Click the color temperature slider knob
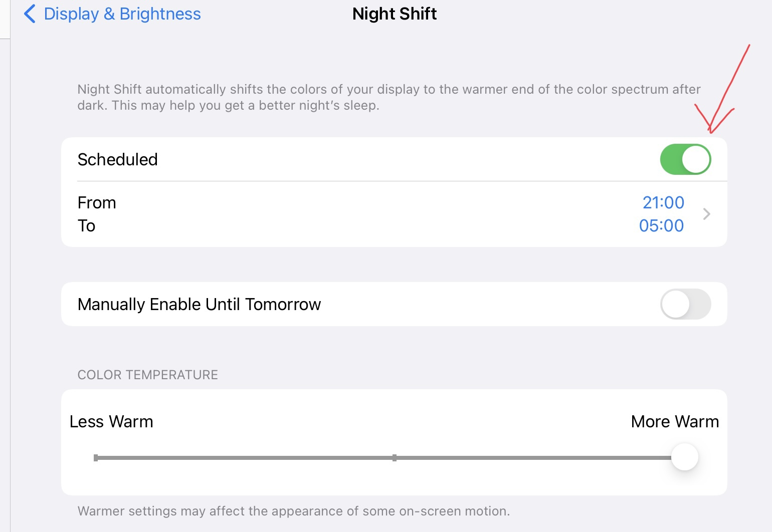Viewport: 772px width, 532px height. pos(685,457)
